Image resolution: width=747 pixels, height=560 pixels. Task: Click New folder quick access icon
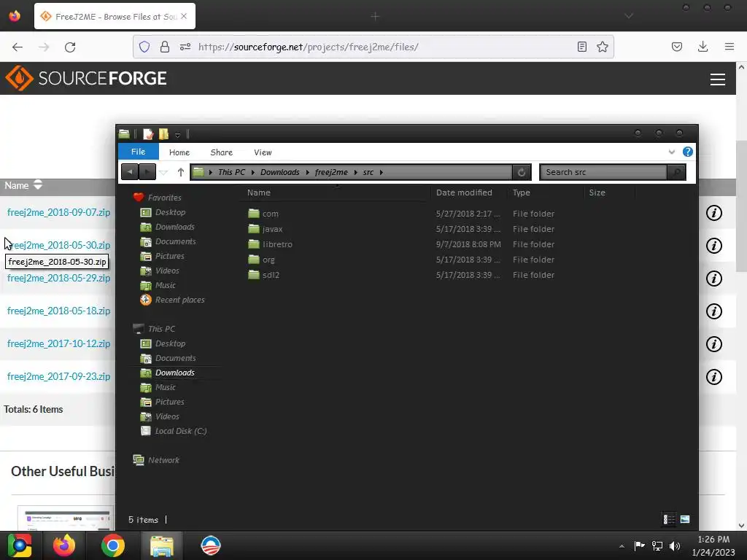163,134
